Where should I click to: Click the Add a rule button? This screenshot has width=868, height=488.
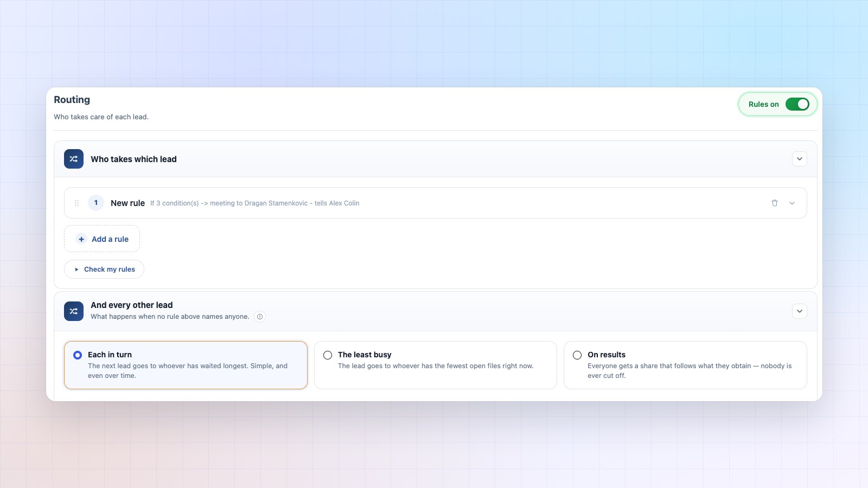(102, 239)
